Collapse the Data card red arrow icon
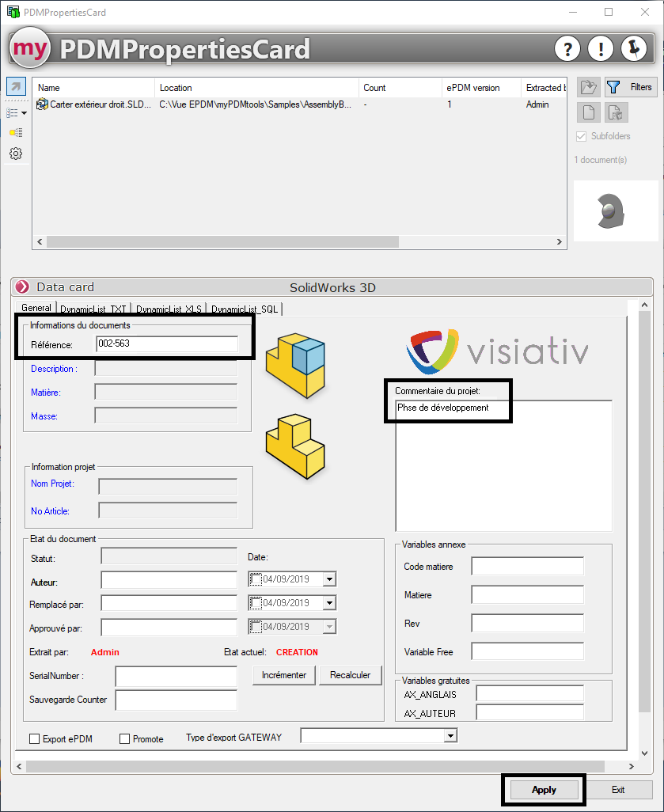This screenshot has height=812, width=664. tap(23, 287)
